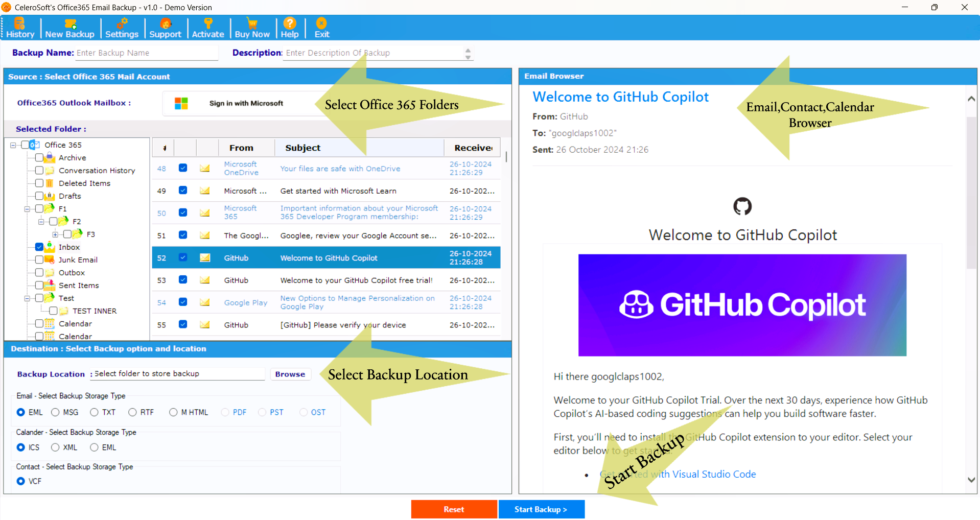This screenshot has height=520, width=980.
Task: Expand the F3 folder node
Action: point(56,234)
